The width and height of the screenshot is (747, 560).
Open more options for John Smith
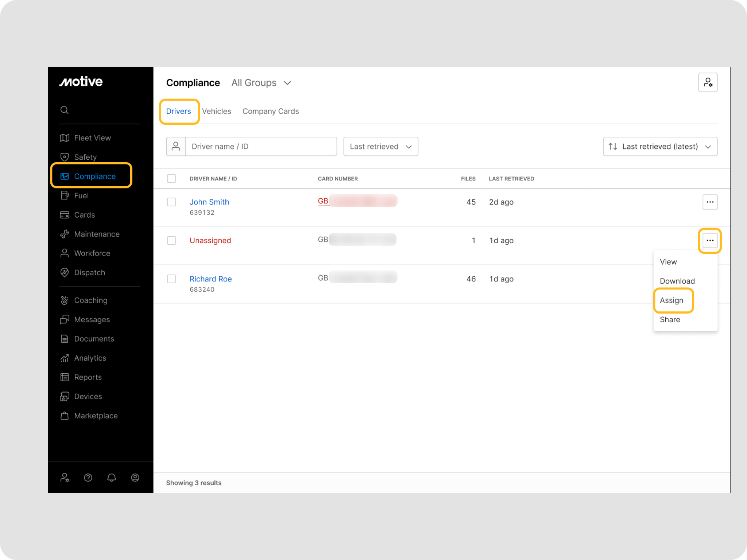710,202
